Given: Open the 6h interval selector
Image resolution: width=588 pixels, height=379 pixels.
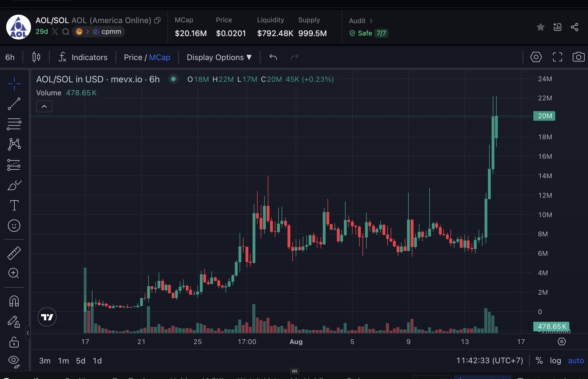Looking at the screenshot, I should coord(10,57).
